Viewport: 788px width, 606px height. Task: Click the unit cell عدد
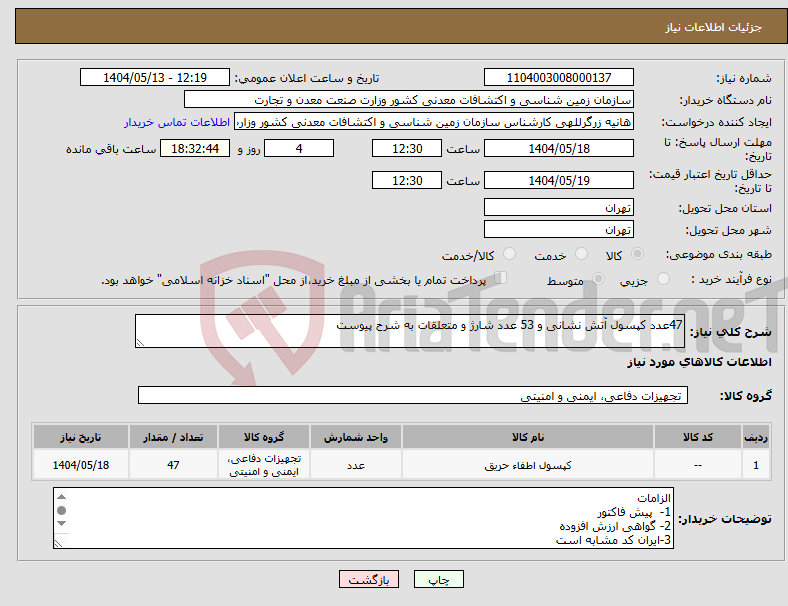[x=356, y=465]
